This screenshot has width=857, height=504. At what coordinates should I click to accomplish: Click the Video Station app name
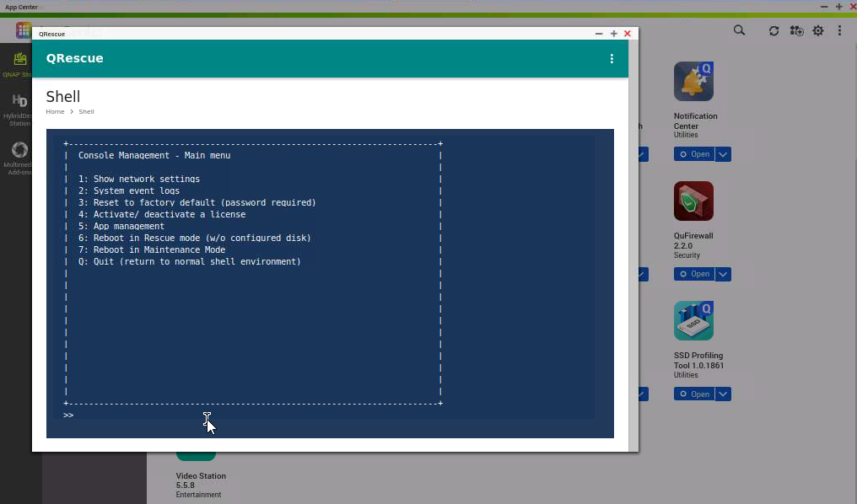click(201, 480)
